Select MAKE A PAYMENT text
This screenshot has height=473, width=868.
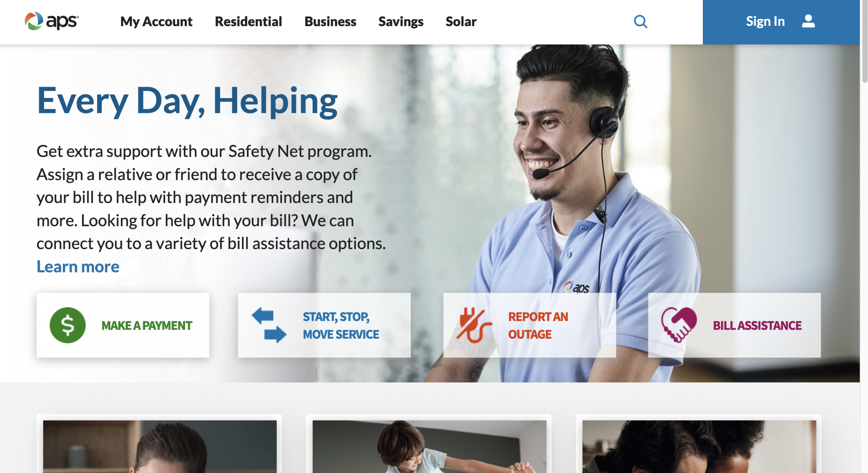coord(147,326)
